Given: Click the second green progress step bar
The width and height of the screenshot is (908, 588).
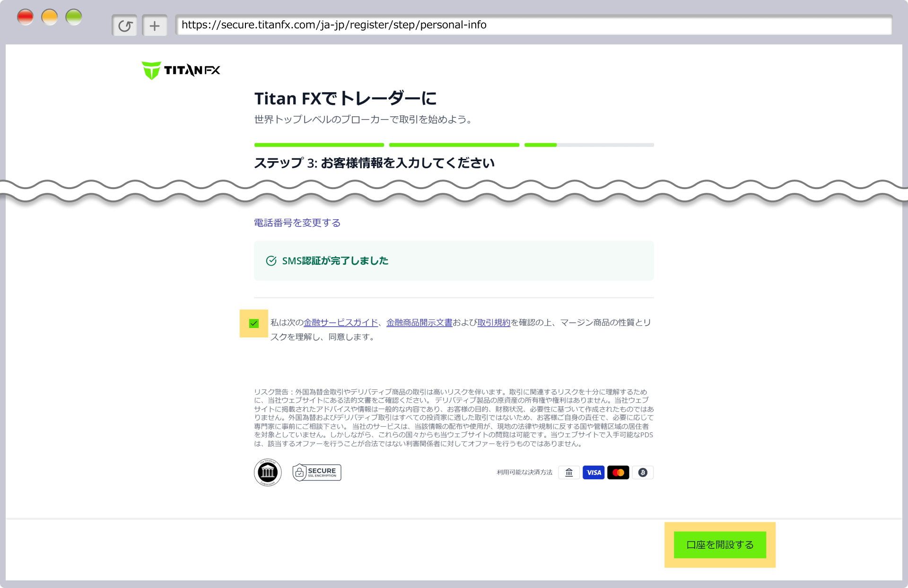Looking at the screenshot, I should coord(454,145).
